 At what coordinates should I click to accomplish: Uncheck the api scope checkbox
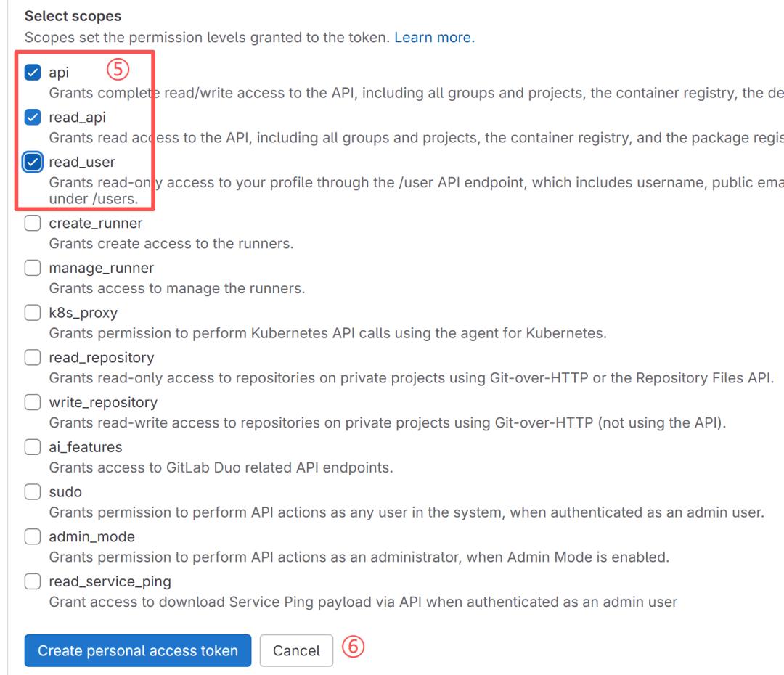click(32, 72)
